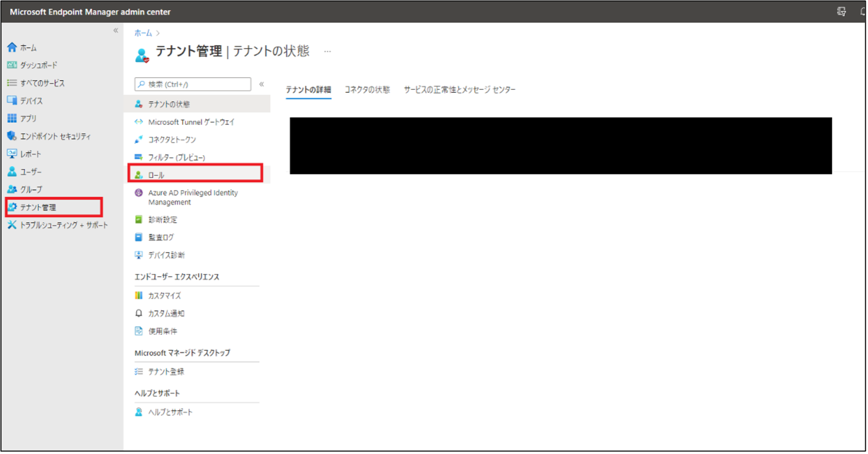Open the 監査ログ label

161,237
